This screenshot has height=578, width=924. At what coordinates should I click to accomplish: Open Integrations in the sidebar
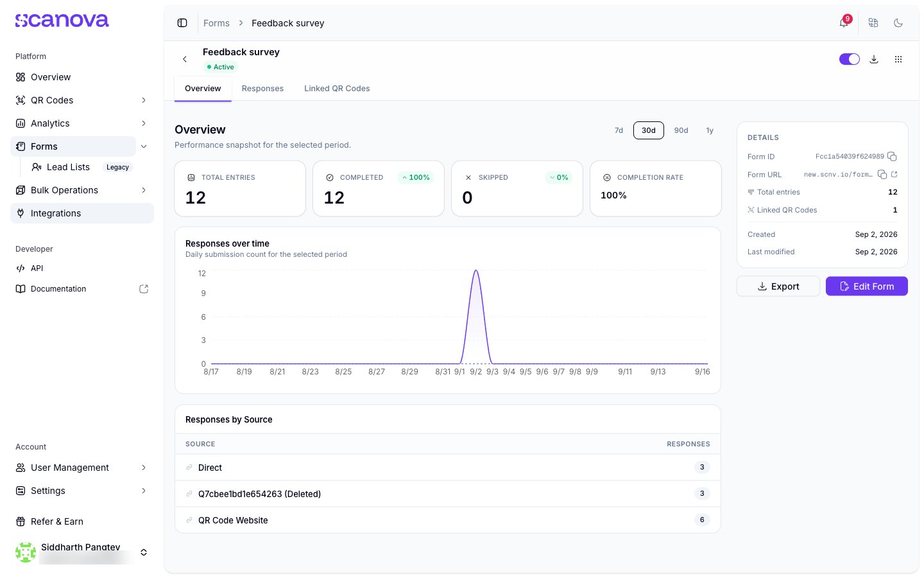coord(82,213)
